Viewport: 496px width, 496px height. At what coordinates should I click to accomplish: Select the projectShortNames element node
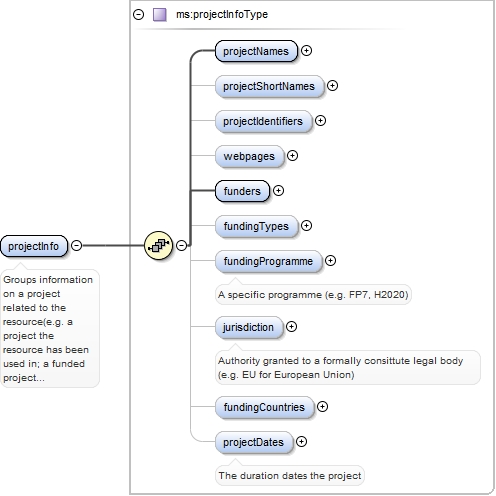[269, 86]
